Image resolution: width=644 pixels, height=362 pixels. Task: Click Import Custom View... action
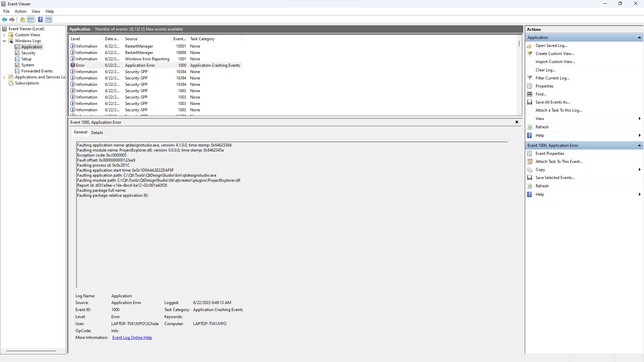555,62
